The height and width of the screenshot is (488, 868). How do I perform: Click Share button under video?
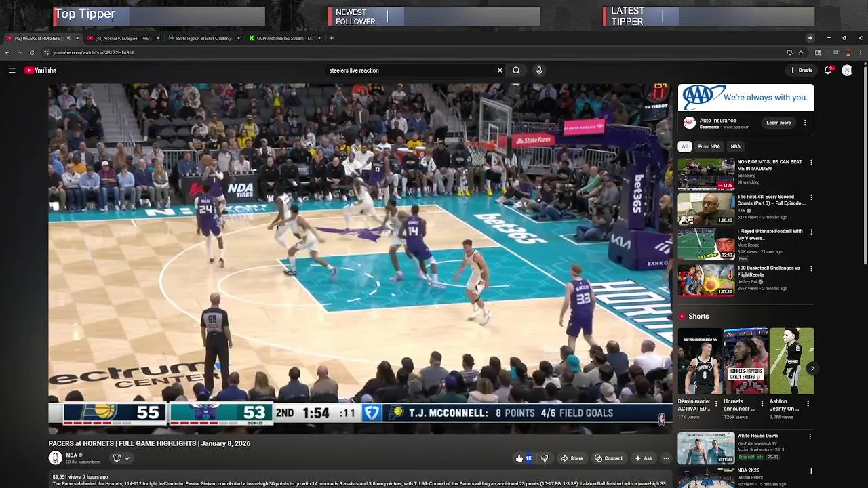572,458
